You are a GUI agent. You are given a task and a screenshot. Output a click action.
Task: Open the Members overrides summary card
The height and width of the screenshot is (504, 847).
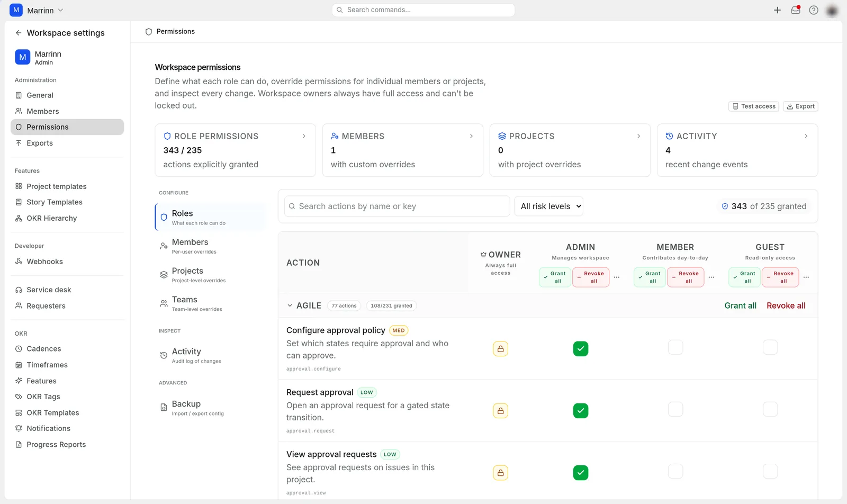402,150
